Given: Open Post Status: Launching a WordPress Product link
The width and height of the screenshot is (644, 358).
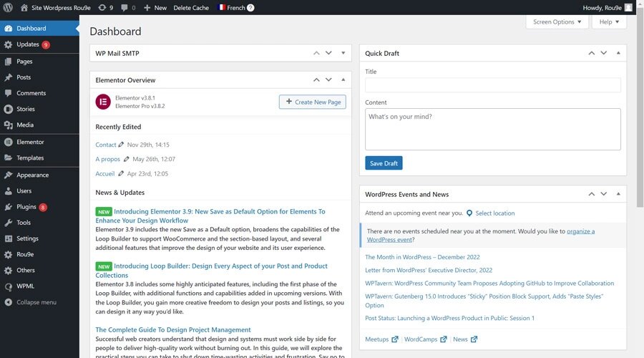Looking at the screenshot, I should coord(450,318).
